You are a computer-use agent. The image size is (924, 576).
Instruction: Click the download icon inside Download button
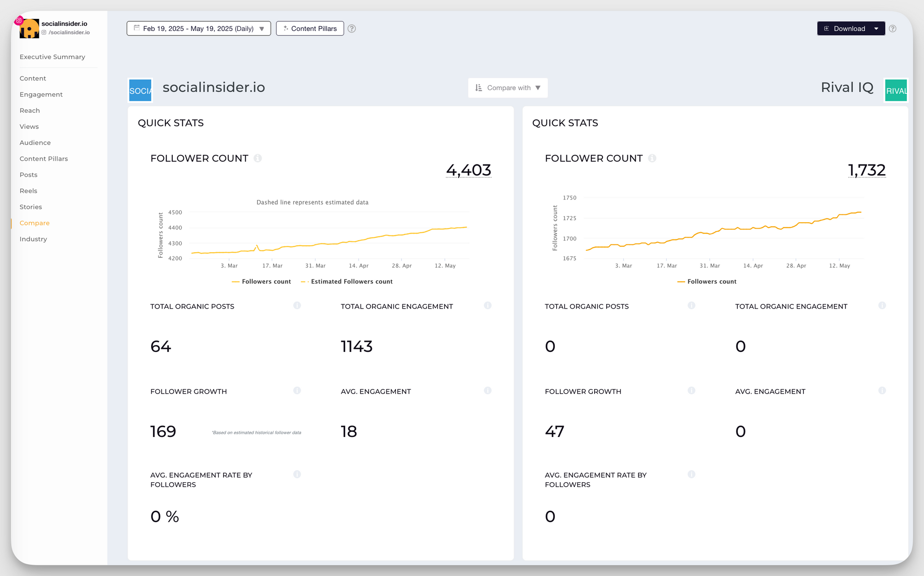[x=827, y=28]
